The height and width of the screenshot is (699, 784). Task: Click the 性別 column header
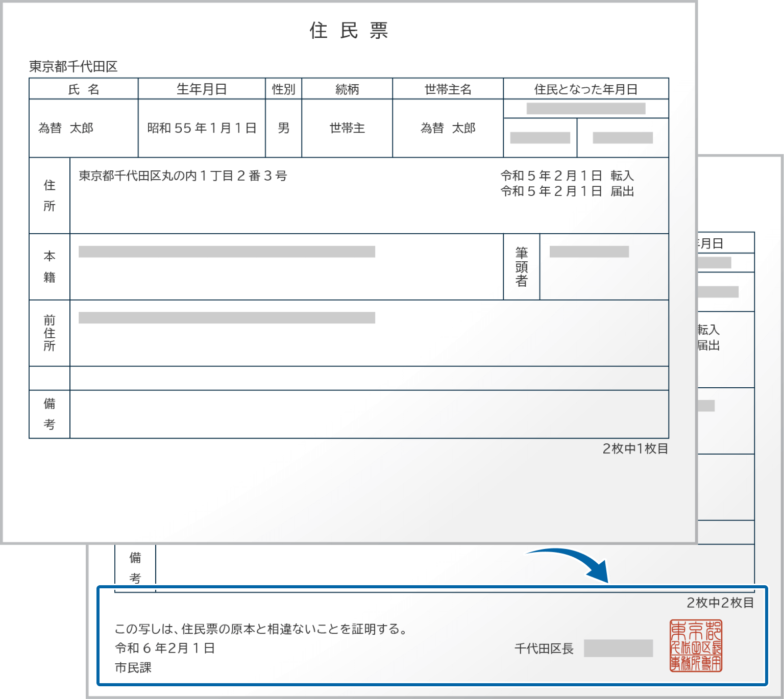(284, 89)
